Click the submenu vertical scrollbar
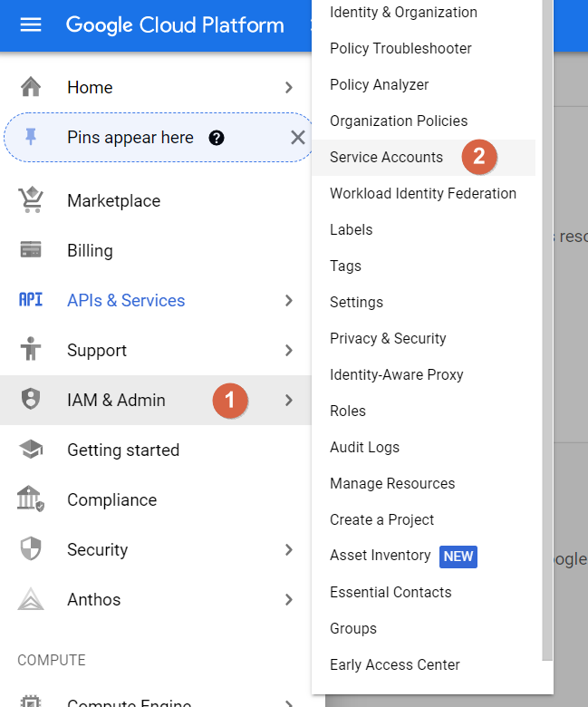Image resolution: width=588 pixels, height=707 pixels. [546, 326]
